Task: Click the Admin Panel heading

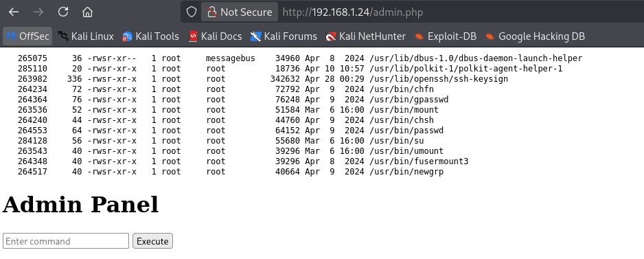Action: click(x=80, y=204)
